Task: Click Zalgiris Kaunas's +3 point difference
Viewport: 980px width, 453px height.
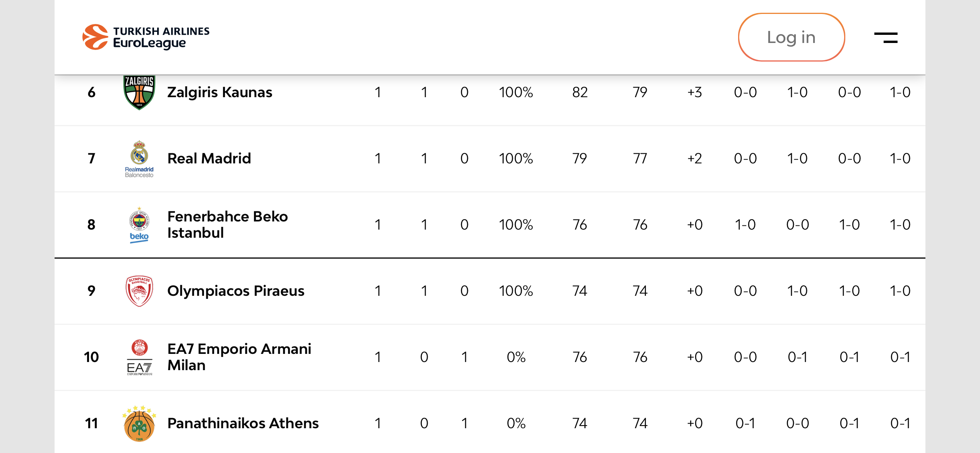Action: [694, 92]
